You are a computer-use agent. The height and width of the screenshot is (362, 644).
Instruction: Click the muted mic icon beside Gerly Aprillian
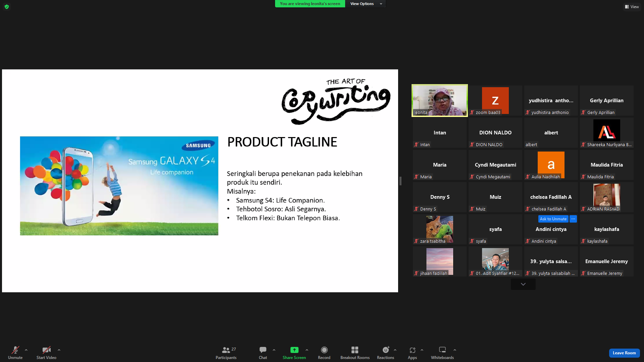(x=583, y=113)
